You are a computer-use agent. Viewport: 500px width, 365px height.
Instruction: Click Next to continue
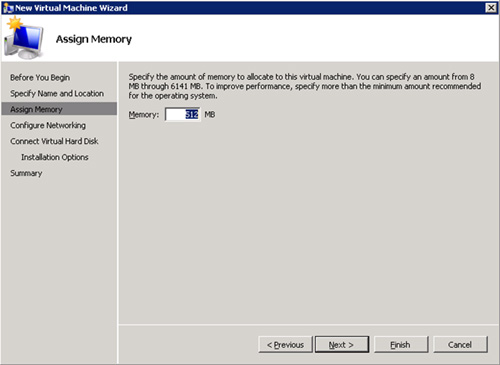point(342,345)
